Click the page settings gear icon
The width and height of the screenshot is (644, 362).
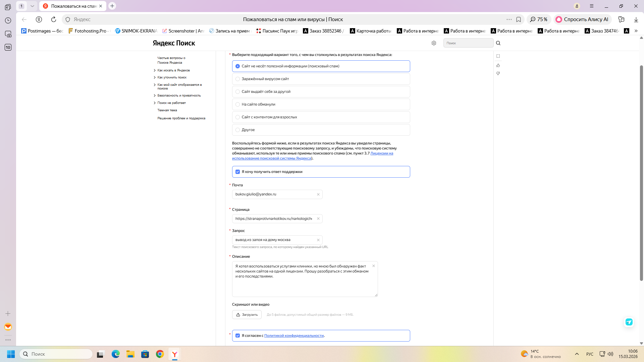pyautogui.click(x=434, y=43)
